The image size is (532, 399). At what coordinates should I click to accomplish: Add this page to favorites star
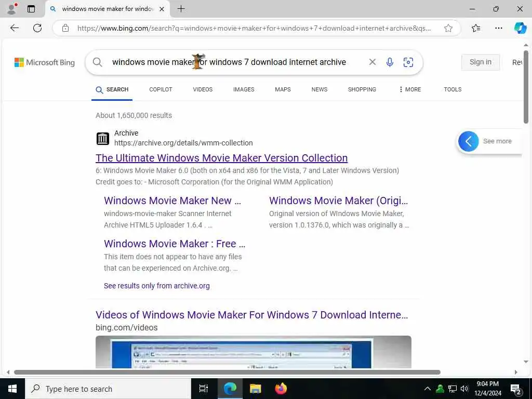[x=448, y=28]
